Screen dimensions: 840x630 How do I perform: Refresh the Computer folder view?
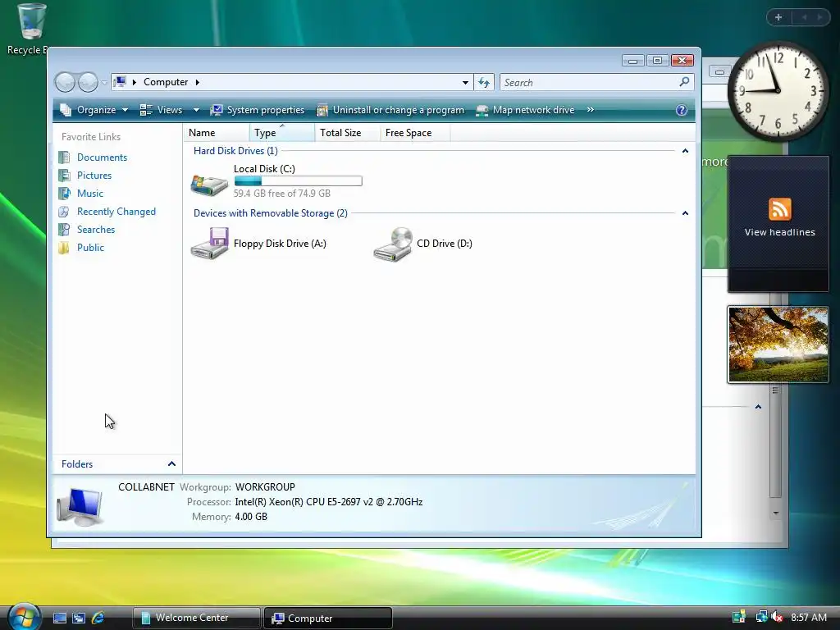(x=484, y=83)
